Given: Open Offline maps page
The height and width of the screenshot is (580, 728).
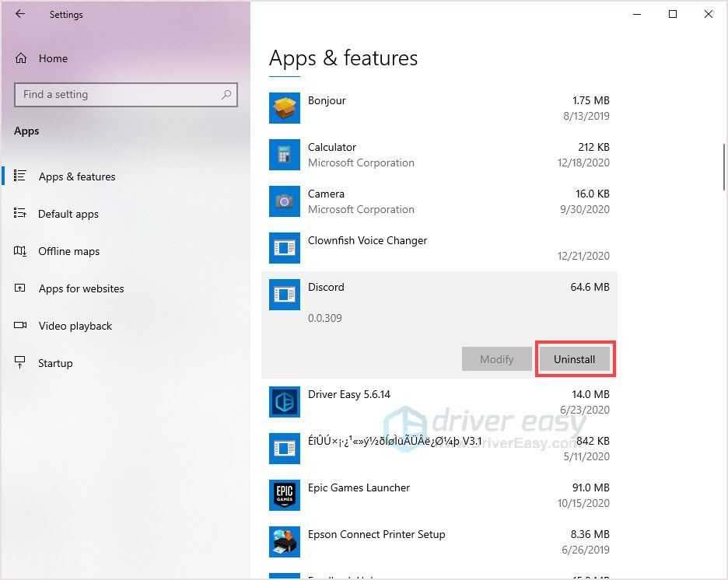Looking at the screenshot, I should (68, 251).
